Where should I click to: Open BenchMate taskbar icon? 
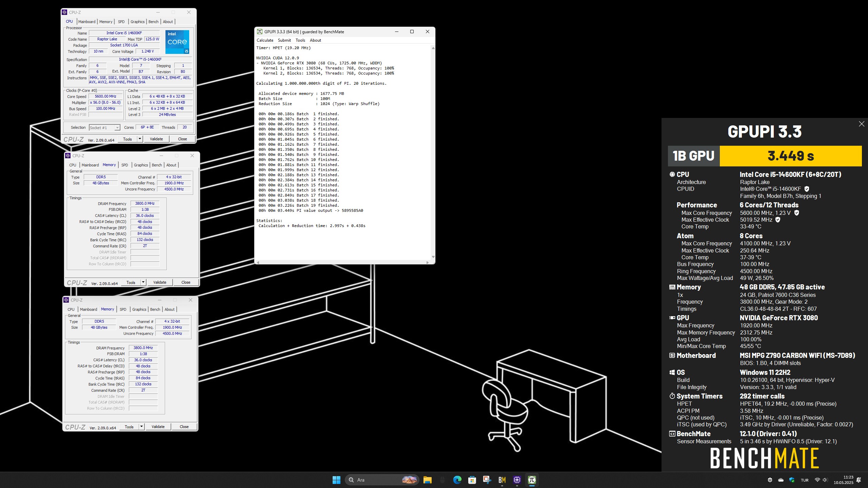coord(502,480)
